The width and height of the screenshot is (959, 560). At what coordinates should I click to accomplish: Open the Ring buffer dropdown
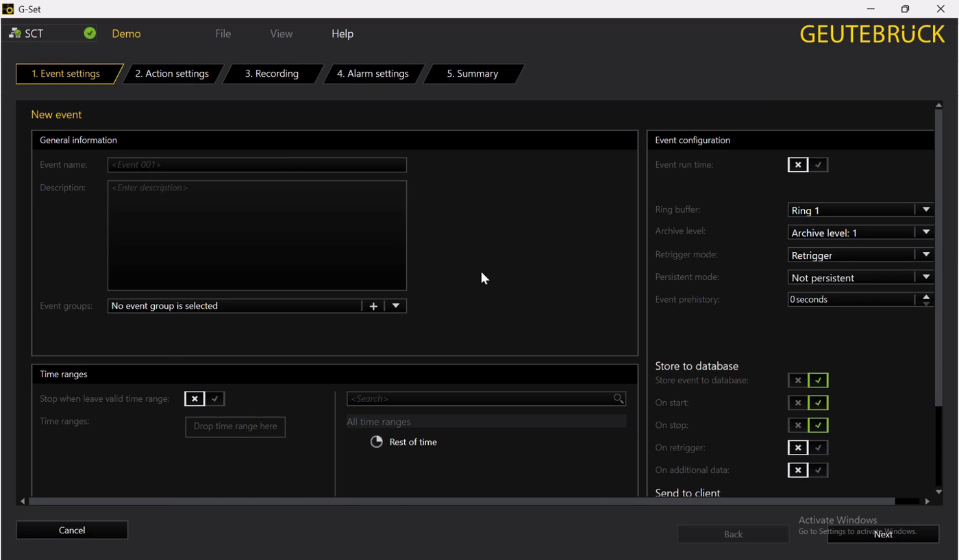tap(926, 210)
